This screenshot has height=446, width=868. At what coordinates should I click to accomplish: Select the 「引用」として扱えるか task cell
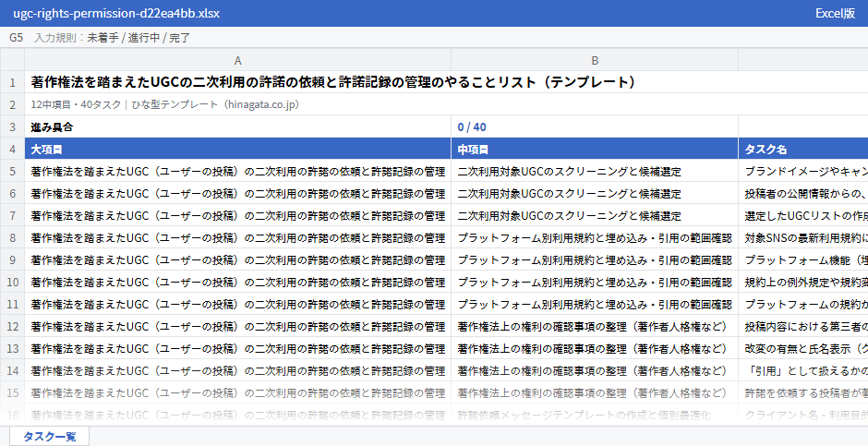pyautogui.click(x=803, y=370)
